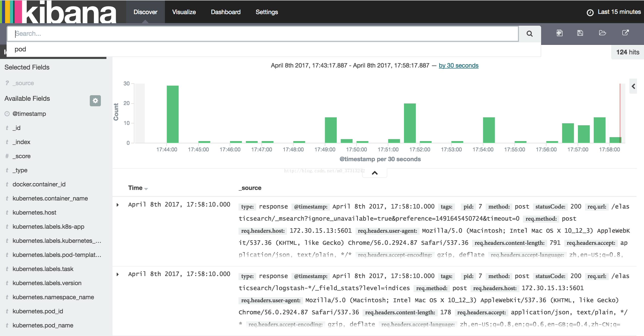644x336 pixels.
Task: Expand the second 17:58:10.000 log row
Action: tap(118, 274)
